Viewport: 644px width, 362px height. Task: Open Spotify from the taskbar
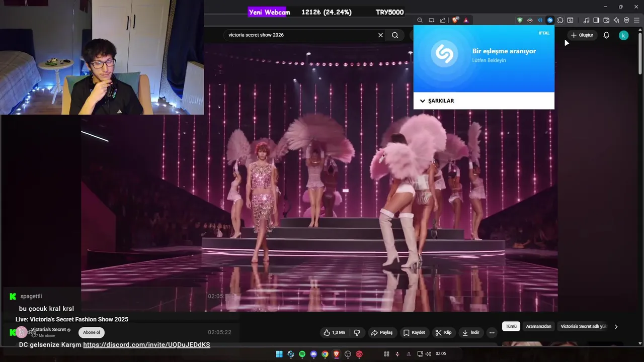(x=302, y=354)
